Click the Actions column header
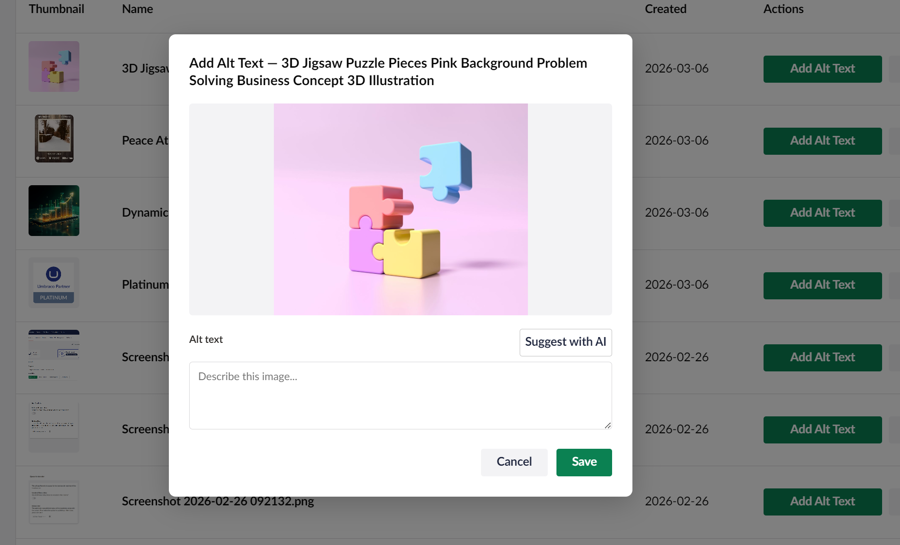 pyautogui.click(x=783, y=9)
